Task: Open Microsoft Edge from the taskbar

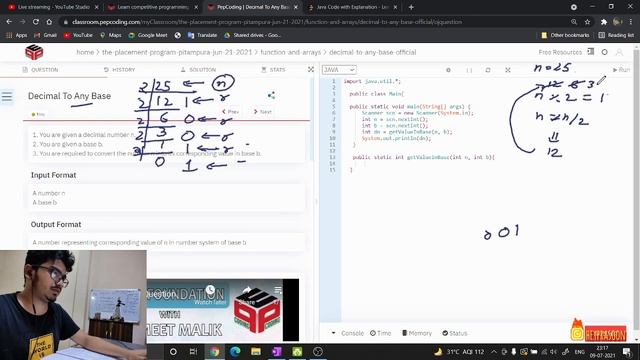Action: pyautogui.click(x=235, y=351)
